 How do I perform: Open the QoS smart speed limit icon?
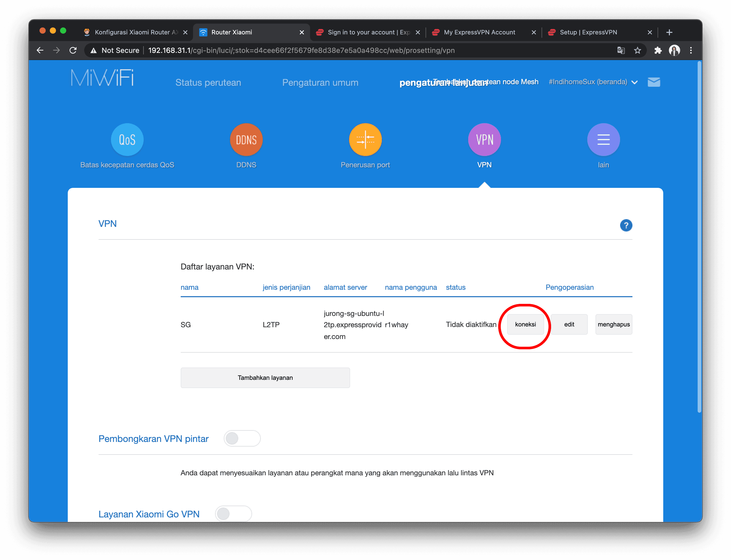pyautogui.click(x=127, y=140)
